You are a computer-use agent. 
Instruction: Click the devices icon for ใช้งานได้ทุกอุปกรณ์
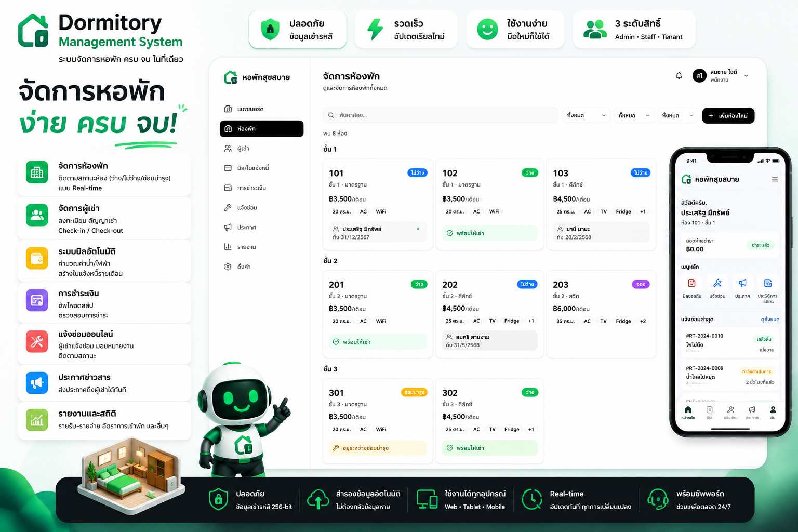point(427,499)
